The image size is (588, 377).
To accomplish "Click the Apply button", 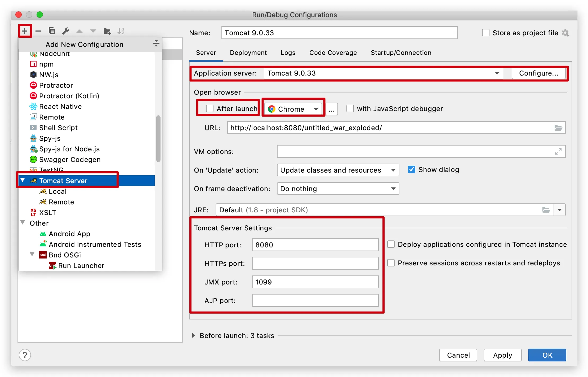I will pos(503,355).
